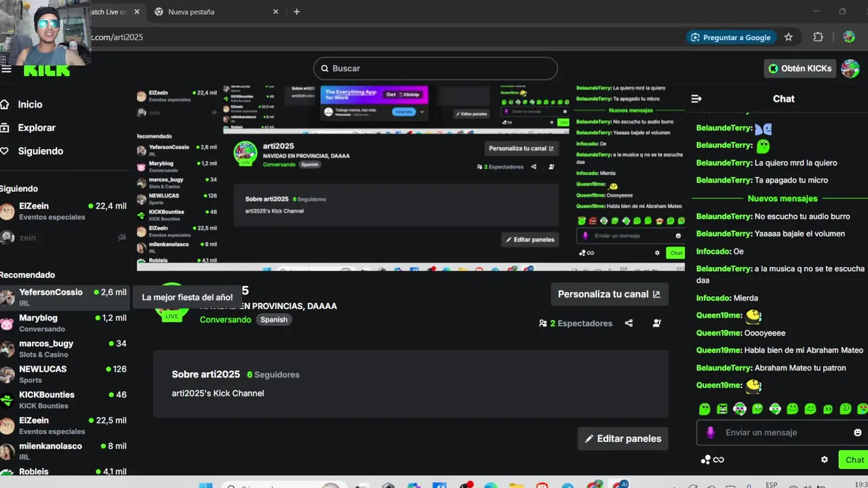Click the search magnifier icon
The image size is (868, 488).
click(x=324, y=68)
